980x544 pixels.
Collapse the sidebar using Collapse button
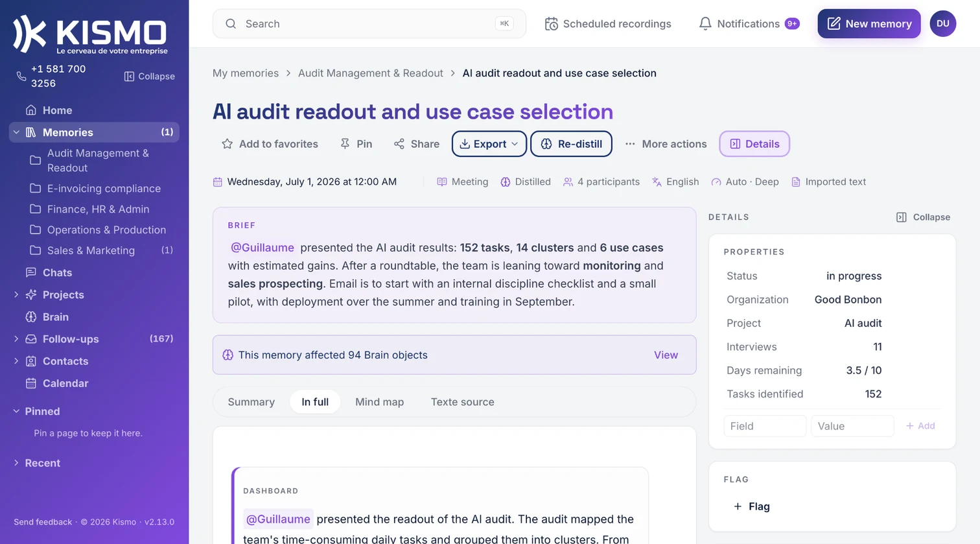coord(150,77)
